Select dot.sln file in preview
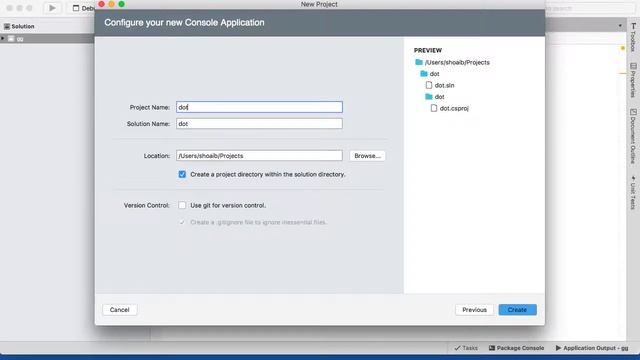The height and width of the screenshot is (360, 640). pyautogui.click(x=444, y=85)
